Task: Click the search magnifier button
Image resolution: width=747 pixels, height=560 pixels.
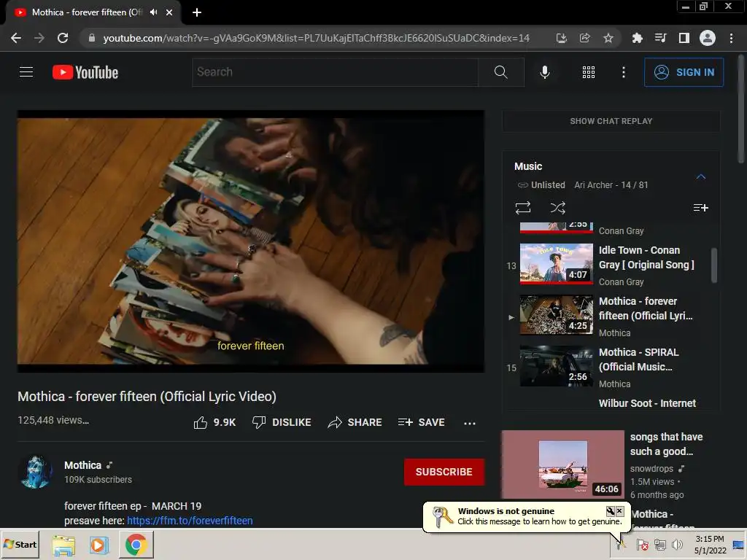Action: [x=500, y=72]
